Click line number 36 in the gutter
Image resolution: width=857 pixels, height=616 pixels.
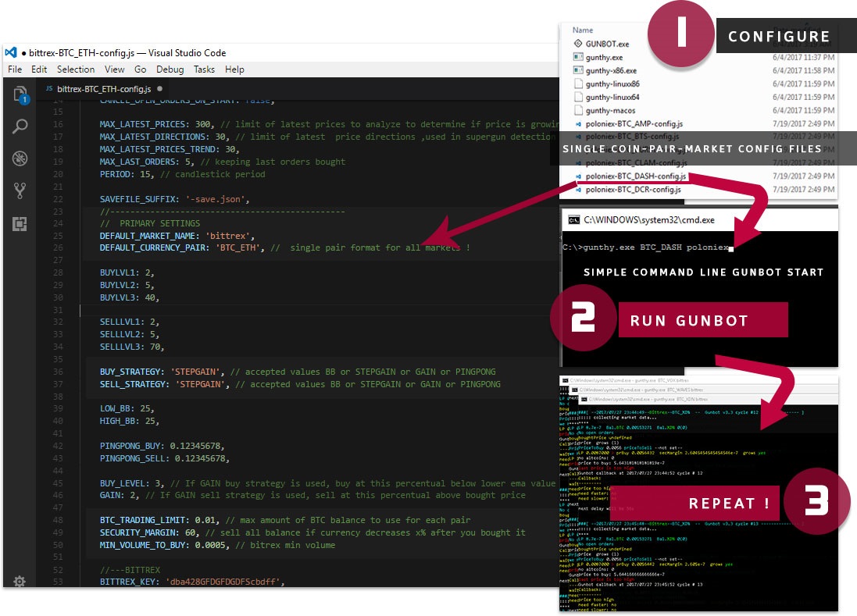point(58,372)
